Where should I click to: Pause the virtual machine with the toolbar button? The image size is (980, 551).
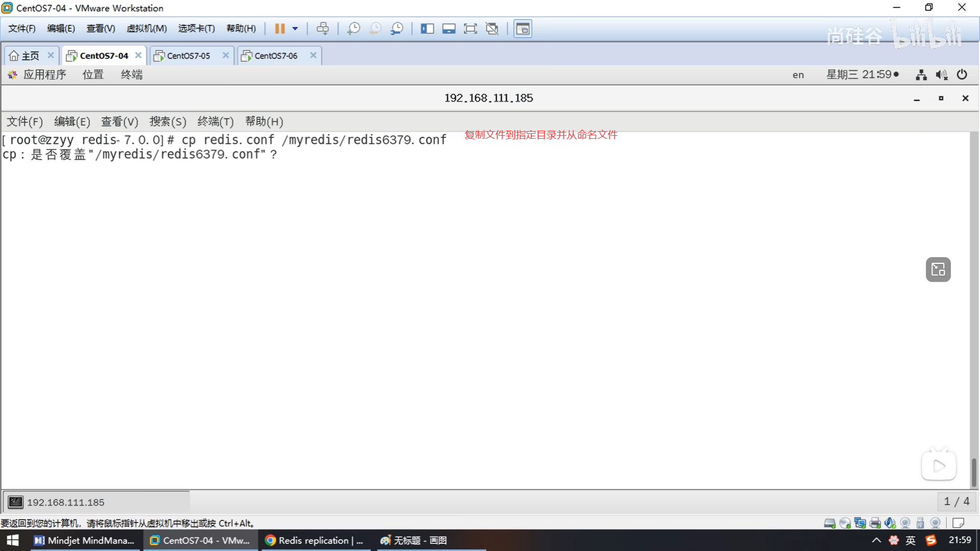click(x=280, y=29)
